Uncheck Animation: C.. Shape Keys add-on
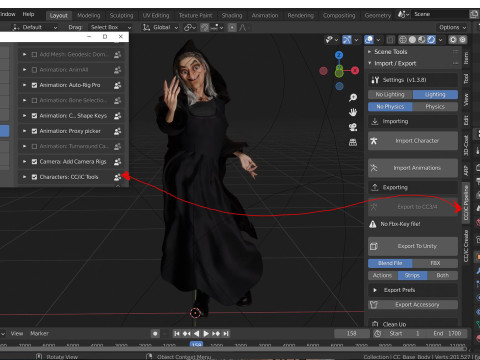This screenshot has width=480, height=360. 34,116
